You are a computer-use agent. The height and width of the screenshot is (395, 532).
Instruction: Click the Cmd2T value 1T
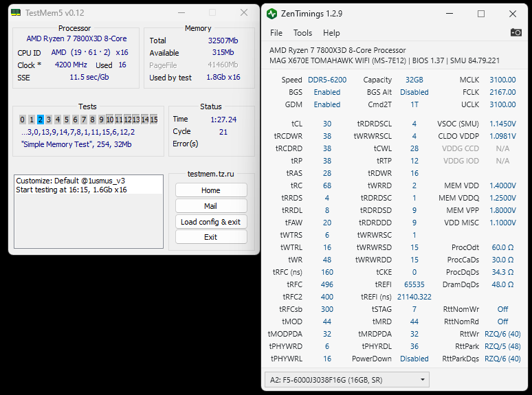click(x=414, y=104)
